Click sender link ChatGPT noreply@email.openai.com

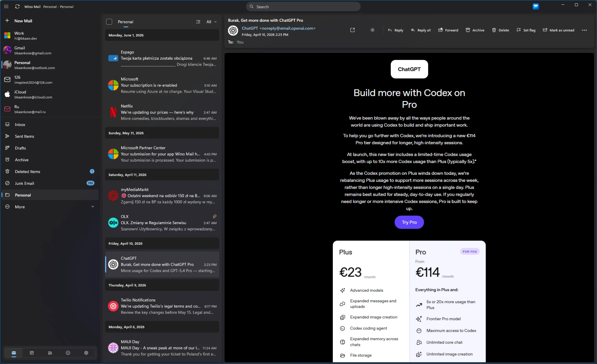point(279,28)
